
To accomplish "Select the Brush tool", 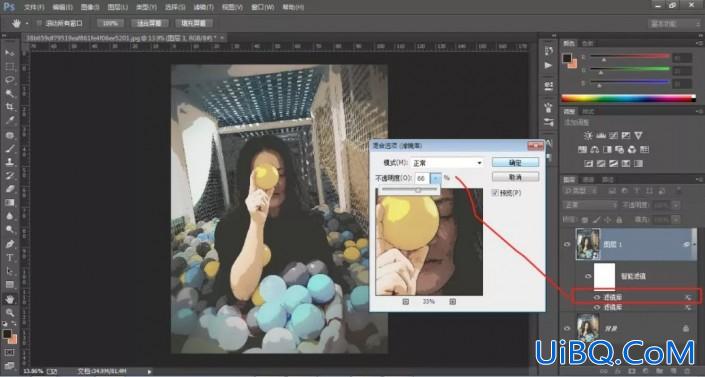I will pyautogui.click(x=9, y=148).
